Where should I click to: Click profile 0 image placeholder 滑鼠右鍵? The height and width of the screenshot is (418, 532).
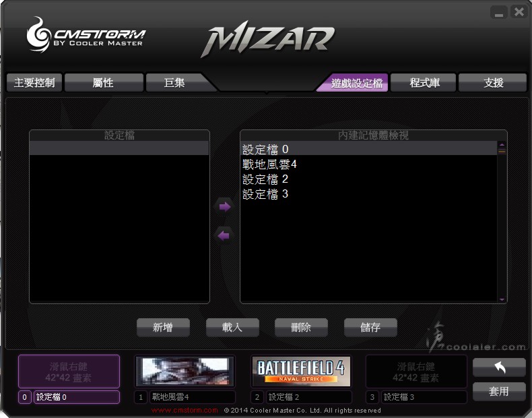(x=69, y=371)
